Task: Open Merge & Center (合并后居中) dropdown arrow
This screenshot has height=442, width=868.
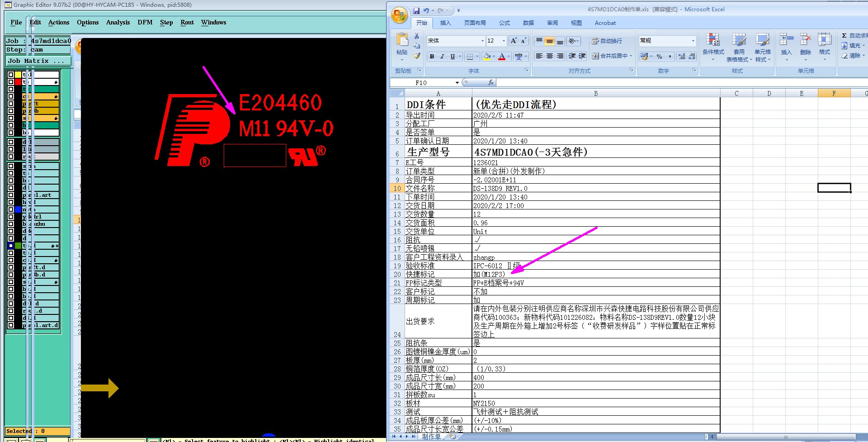Action: 631,56
